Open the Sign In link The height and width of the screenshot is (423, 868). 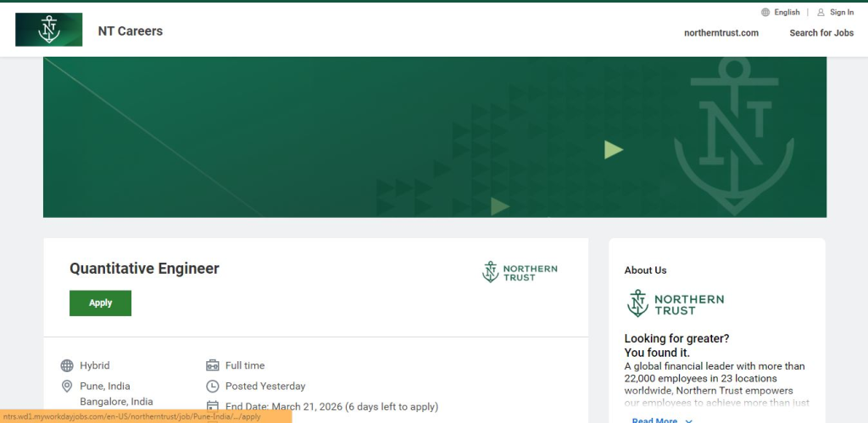(x=842, y=12)
